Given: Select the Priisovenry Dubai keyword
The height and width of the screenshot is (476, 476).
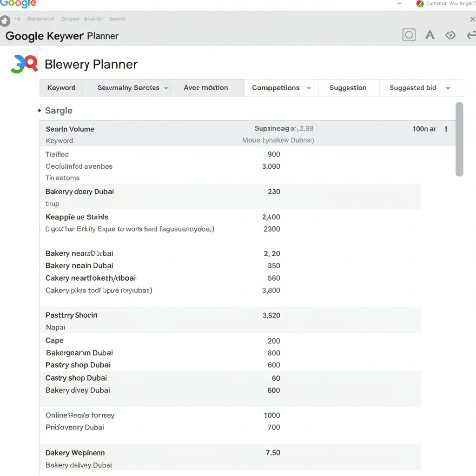Looking at the screenshot, I should point(75,428).
